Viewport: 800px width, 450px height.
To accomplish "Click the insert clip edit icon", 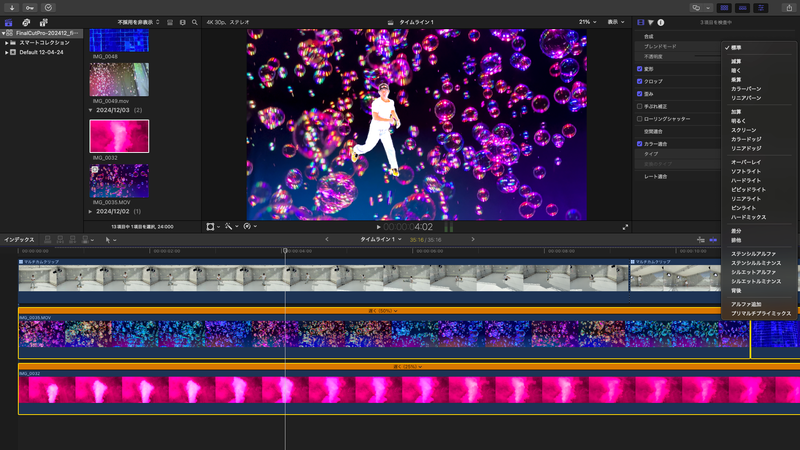I will point(60,240).
